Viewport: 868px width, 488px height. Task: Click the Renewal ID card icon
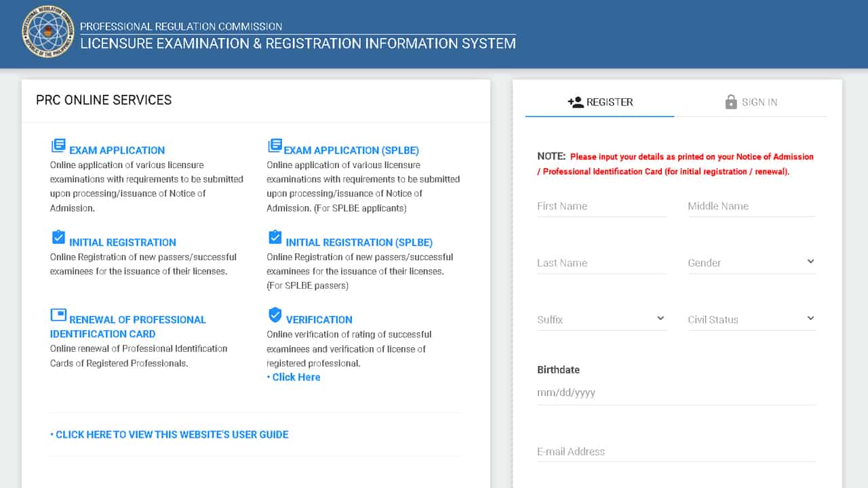(58, 315)
